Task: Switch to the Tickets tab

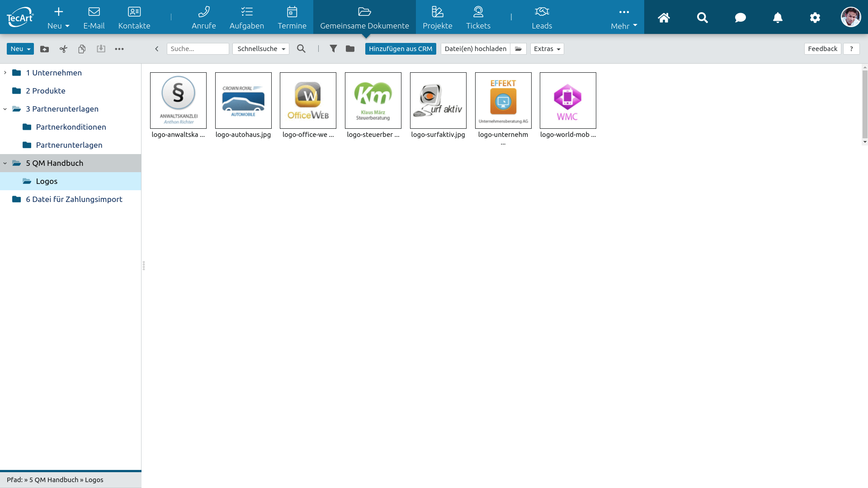Action: tap(478, 18)
